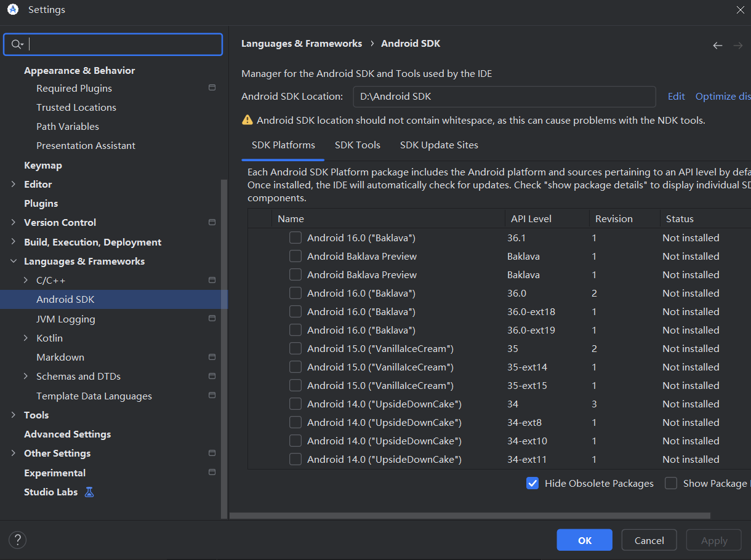Check Android 14.0 API 34 checkbox

click(x=295, y=404)
